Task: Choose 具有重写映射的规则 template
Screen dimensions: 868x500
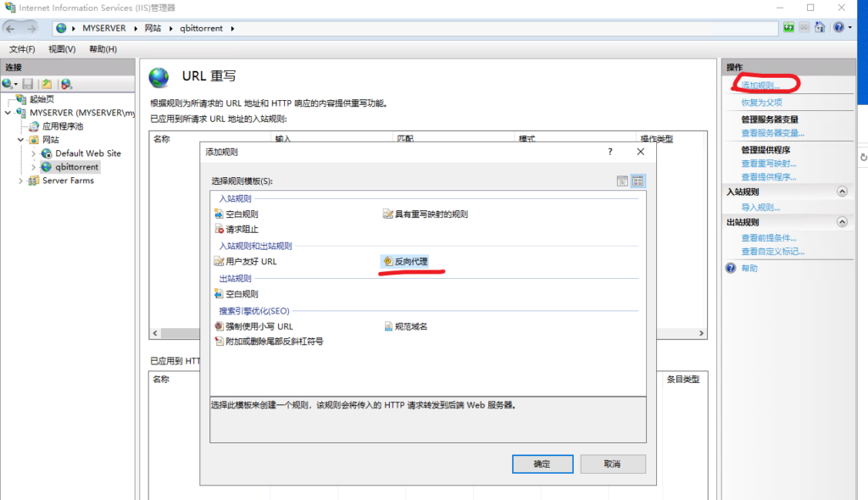Action: (430, 214)
